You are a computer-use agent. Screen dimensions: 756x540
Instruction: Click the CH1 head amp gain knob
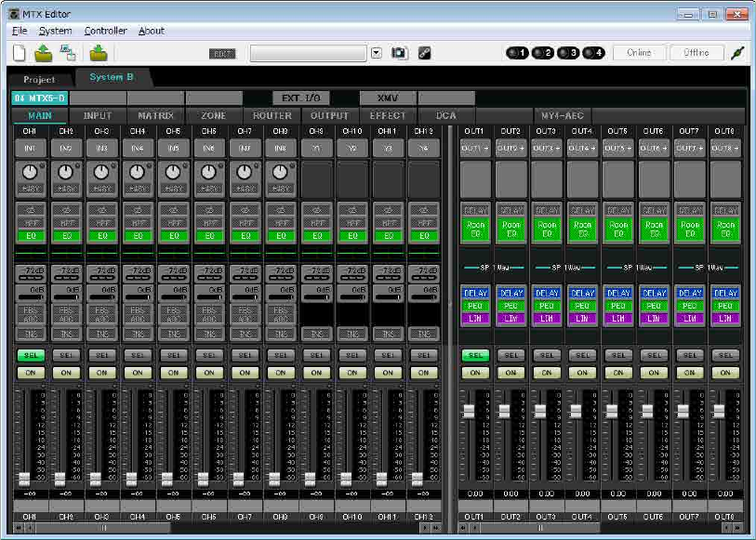30,172
